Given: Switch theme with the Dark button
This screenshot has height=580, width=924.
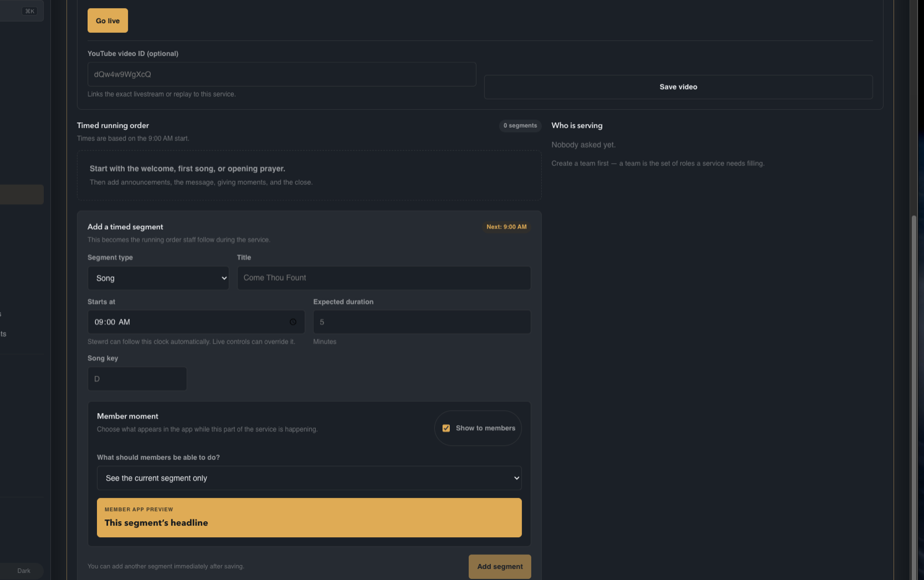Looking at the screenshot, I should [24, 571].
